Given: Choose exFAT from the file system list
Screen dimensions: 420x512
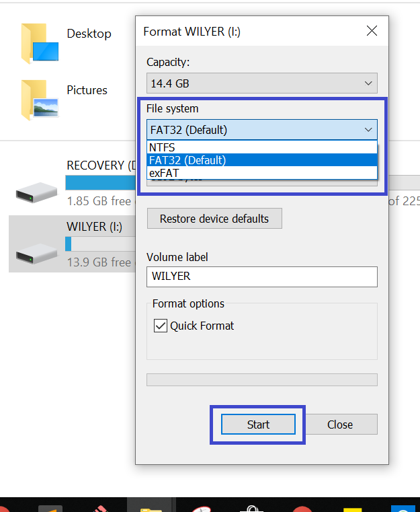Looking at the screenshot, I should [x=262, y=173].
